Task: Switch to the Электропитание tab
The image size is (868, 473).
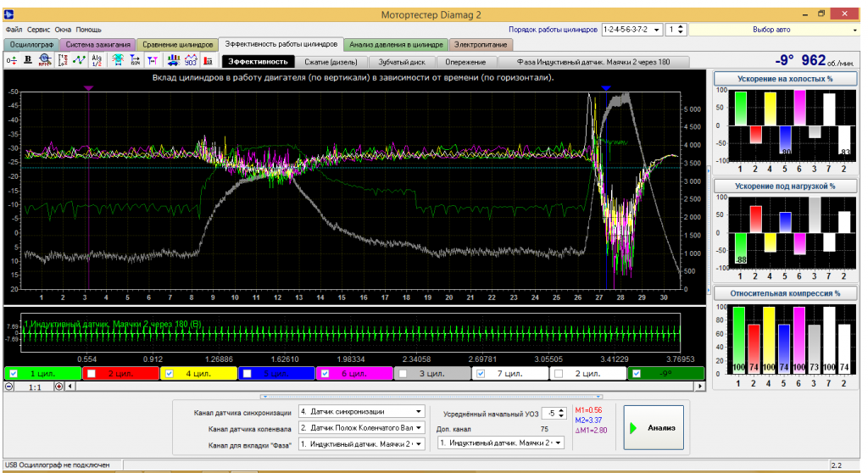Action: coord(481,45)
